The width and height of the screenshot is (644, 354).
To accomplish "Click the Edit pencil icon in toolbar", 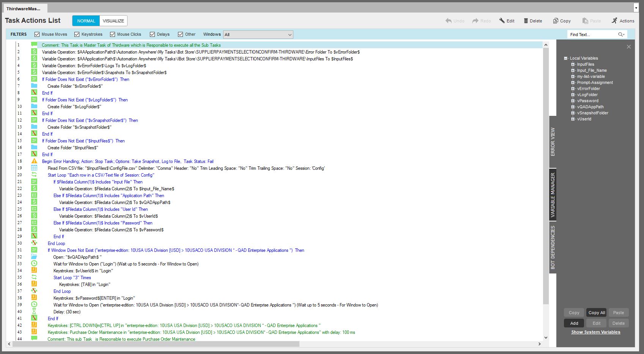I will [502, 21].
